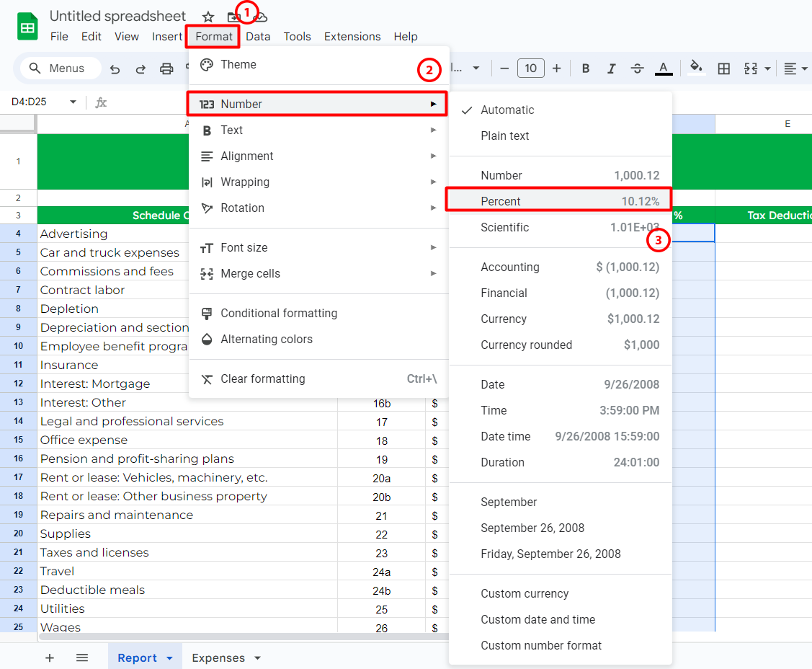Star the Untitled spreadsheet
The height and width of the screenshot is (669, 812).
pos(208,17)
